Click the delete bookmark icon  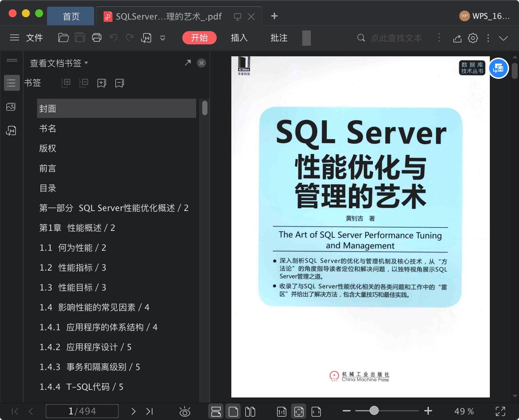point(120,83)
